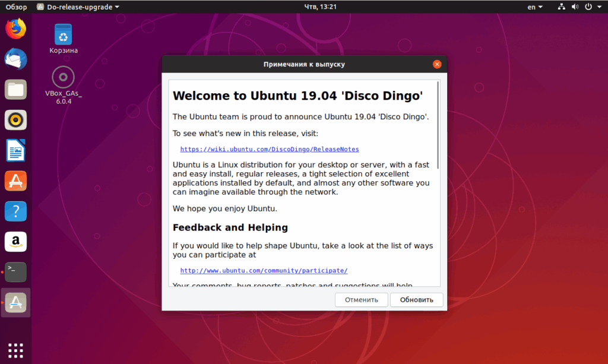Screen dimensions: 608x364
Task: Select the VBox_GAs_6.0.4 disc icon
Action: click(x=63, y=86)
